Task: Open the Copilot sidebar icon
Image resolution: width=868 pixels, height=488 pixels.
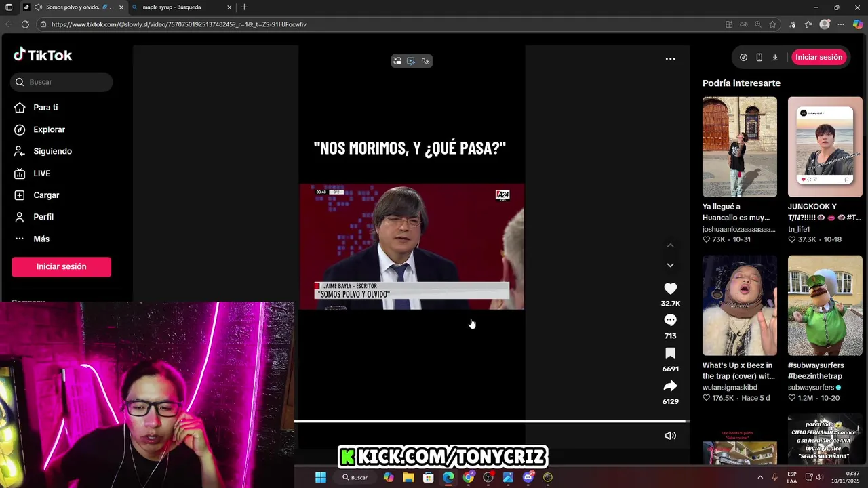Action: click(858, 24)
